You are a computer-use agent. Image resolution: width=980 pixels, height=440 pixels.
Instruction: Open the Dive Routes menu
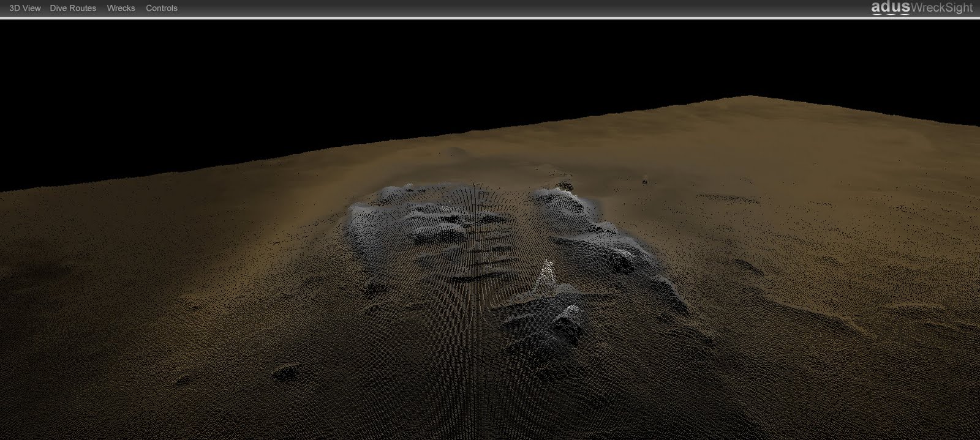point(73,8)
